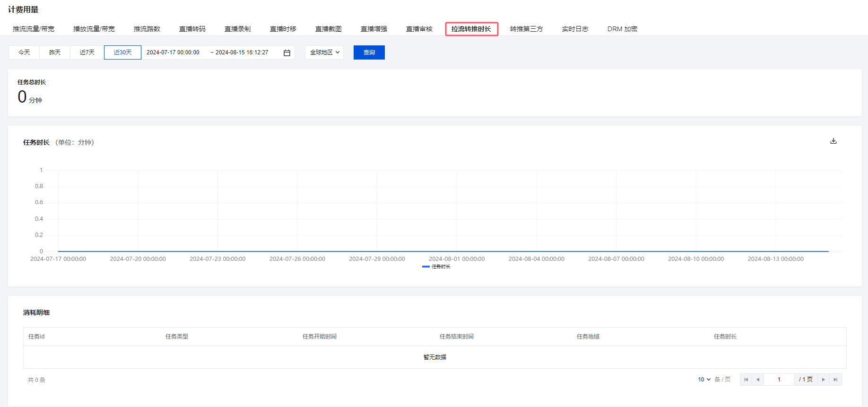This screenshot has width=868, height=407.
Task: Click the download chart data icon
Action: point(833,141)
